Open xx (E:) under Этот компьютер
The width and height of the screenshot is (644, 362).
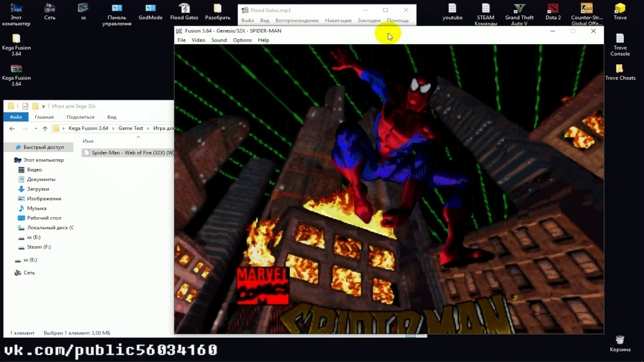(34, 237)
